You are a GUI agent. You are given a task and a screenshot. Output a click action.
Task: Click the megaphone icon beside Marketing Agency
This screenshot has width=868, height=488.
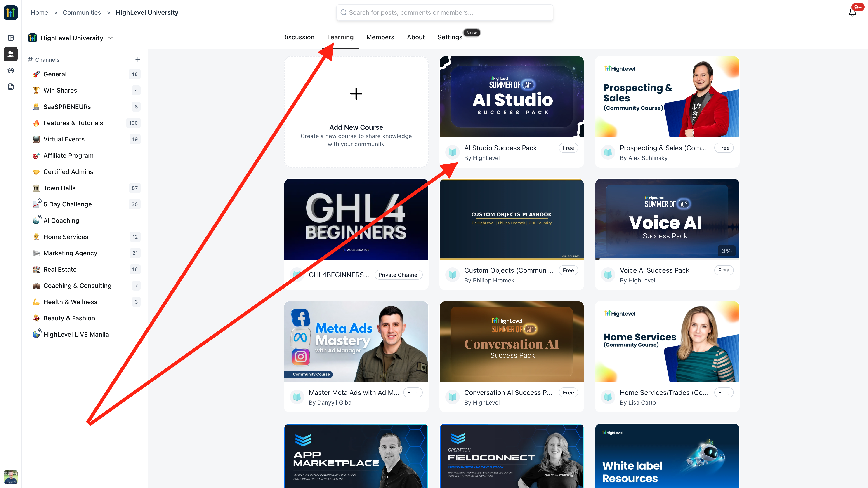coord(36,253)
